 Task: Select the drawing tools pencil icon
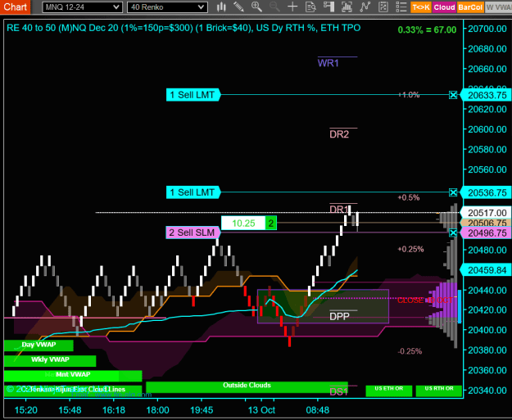(x=238, y=7)
